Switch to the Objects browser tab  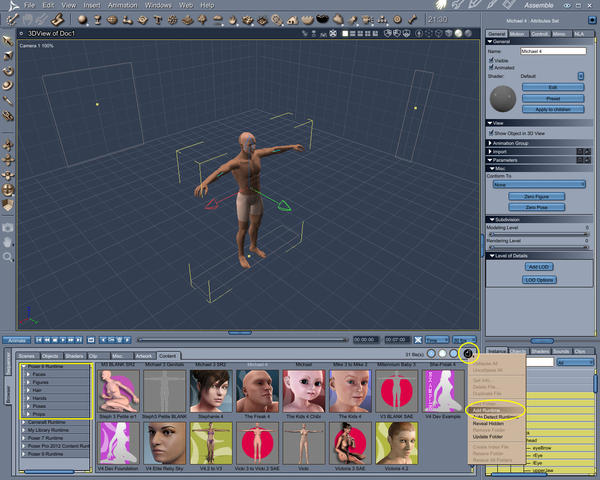(x=51, y=356)
